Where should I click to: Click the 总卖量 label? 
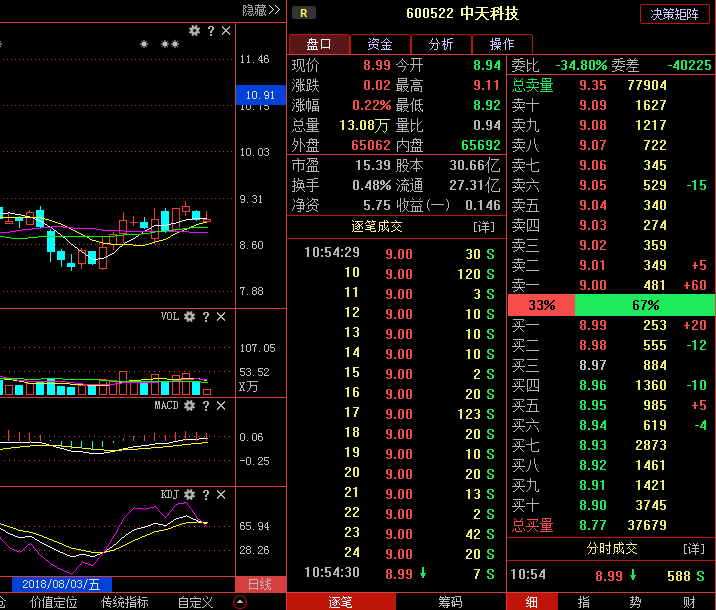tap(532, 85)
